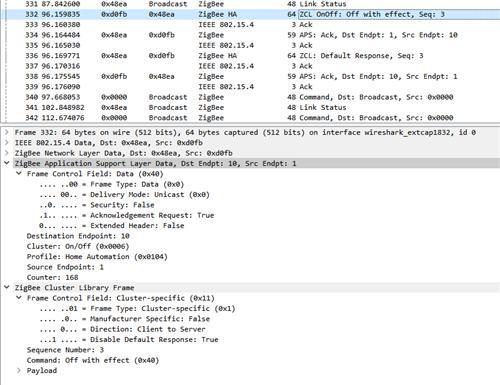Select packet 336 ZCL Default Response row
The image size is (500, 385).
point(250,56)
